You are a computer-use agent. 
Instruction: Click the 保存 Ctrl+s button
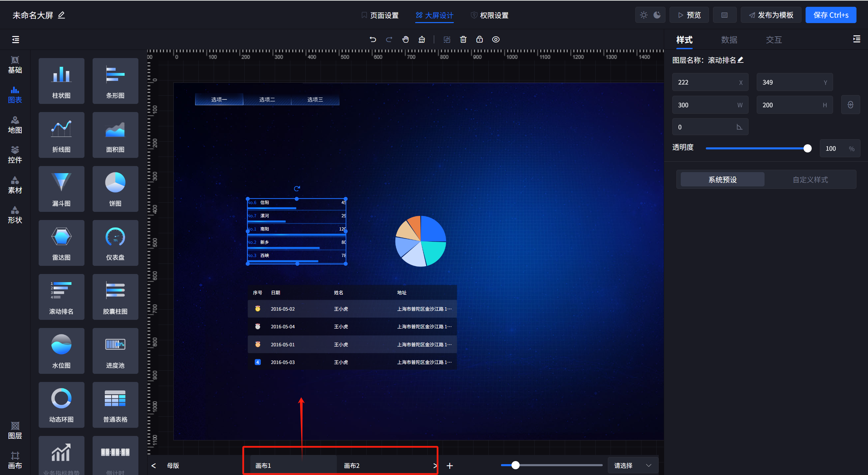830,15
